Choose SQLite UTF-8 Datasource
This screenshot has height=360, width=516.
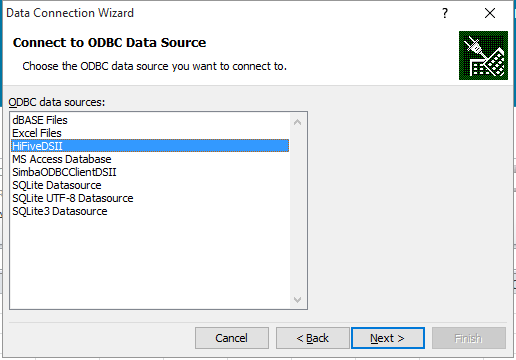pyautogui.click(x=150, y=198)
